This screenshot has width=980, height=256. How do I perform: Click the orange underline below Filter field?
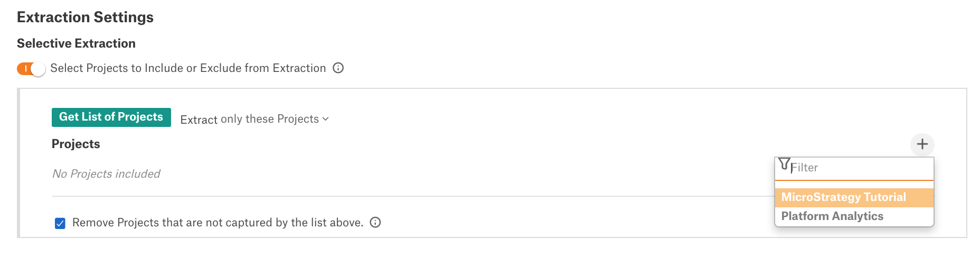[854, 180]
